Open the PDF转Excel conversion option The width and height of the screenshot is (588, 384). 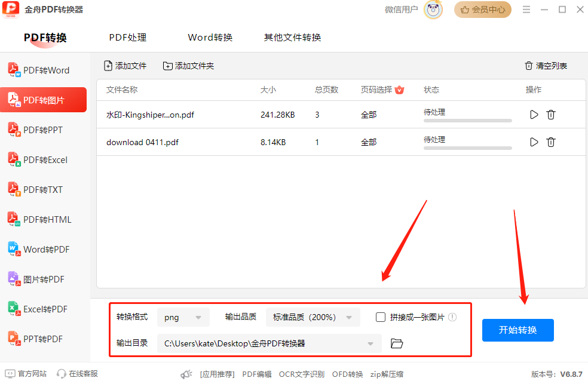click(38, 159)
